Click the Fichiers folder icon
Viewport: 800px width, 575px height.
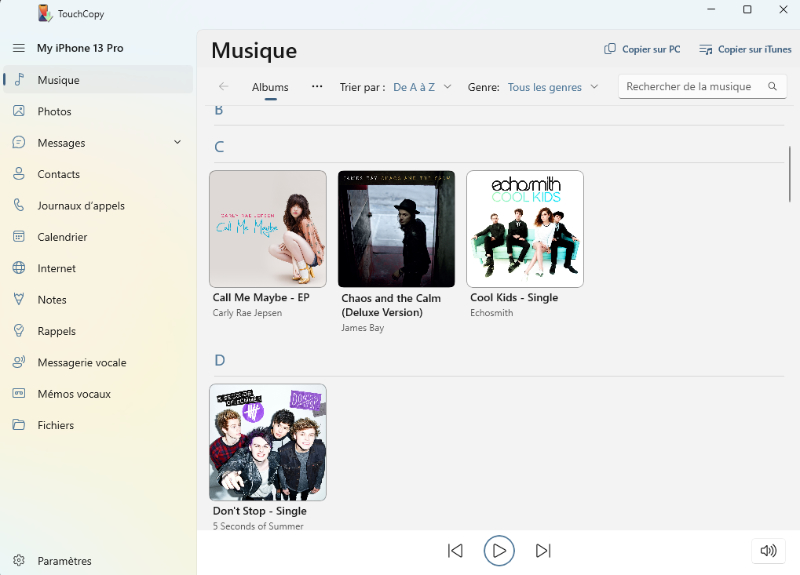coord(19,424)
